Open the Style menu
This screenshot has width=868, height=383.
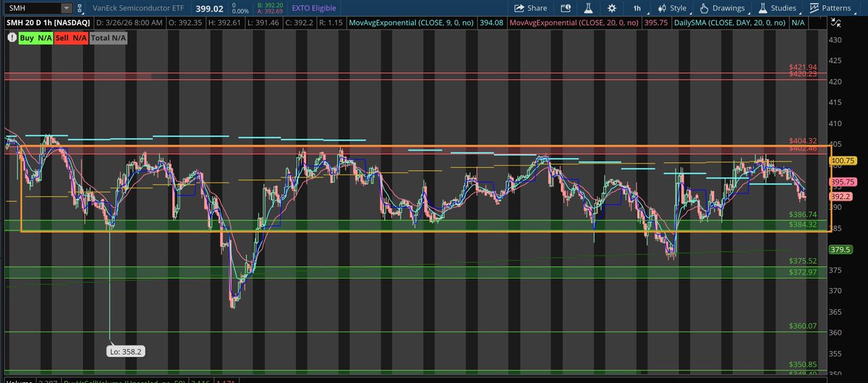click(x=672, y=8)
